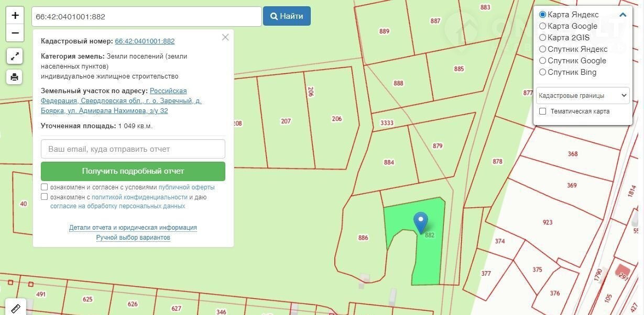Open Ручной выбор вариантов link

tap(133, 238)
